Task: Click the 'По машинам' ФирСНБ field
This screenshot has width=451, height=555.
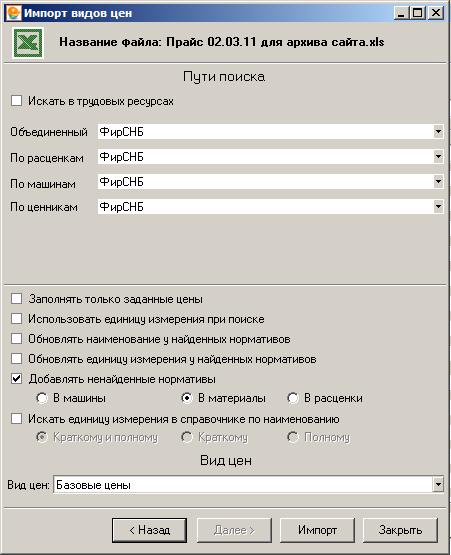Action: (x=270, y=182)
